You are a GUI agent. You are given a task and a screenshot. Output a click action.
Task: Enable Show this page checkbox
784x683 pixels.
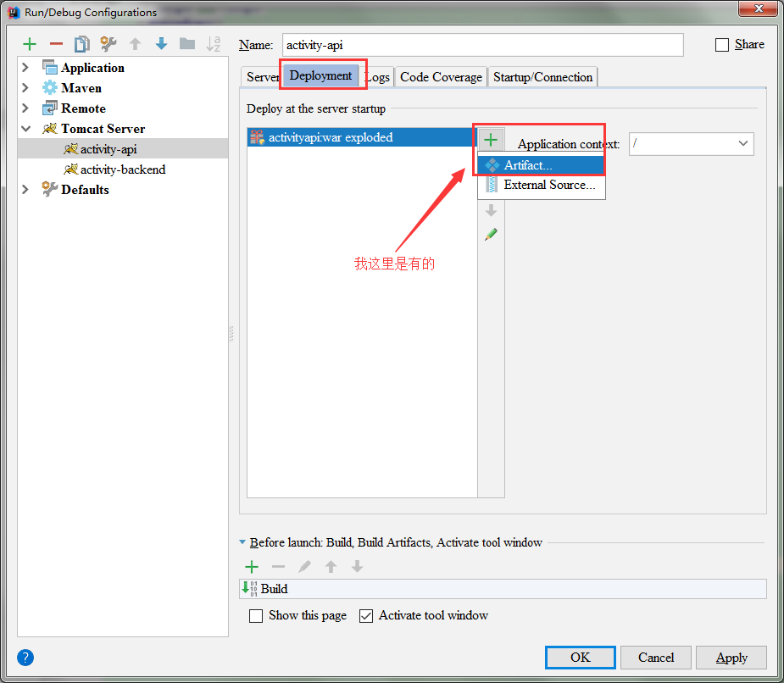[x=256, y=616]
